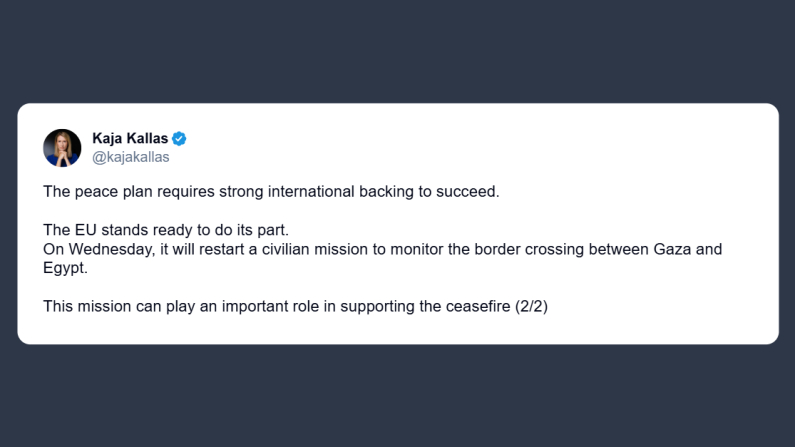Click the word "Gaza" in the tweet
The height and width of the screenshot is (447, 795).
pos(666,249)
